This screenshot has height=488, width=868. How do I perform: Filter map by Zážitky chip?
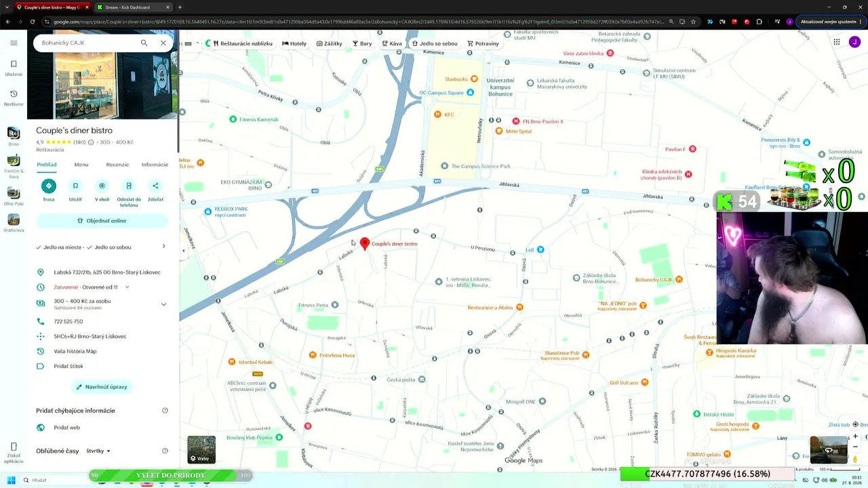coord(330,43)
